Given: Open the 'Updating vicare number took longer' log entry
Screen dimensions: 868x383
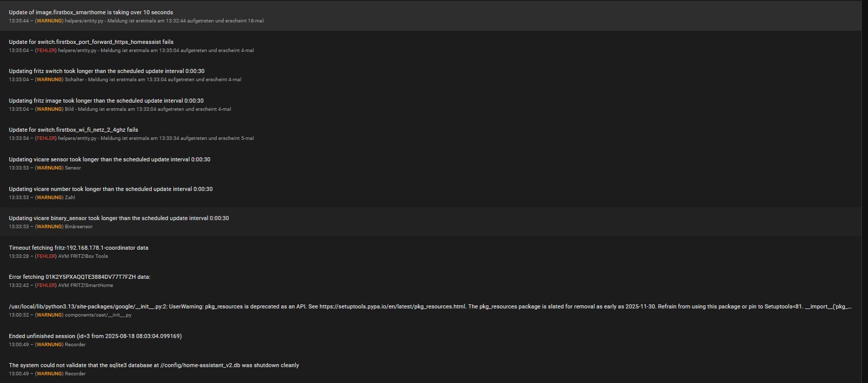Looking at the screenshot, I should 431,193.
